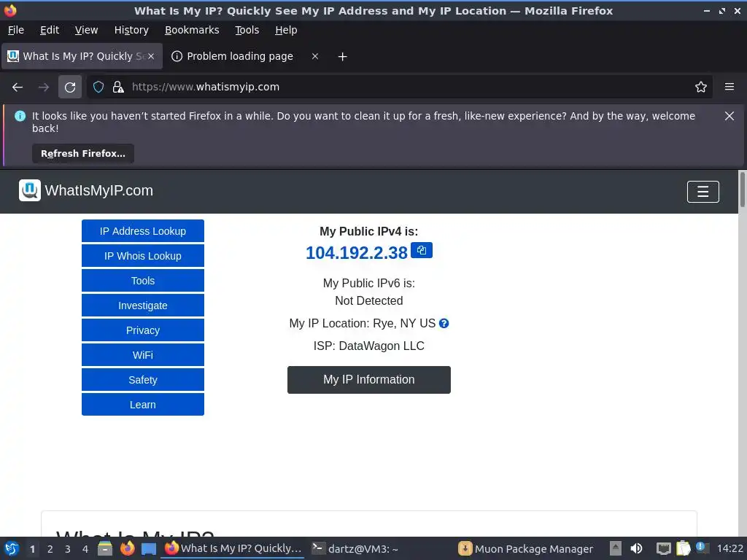Switch to the dartz@VM3 terminal window
747x560 pixels.
355,549
